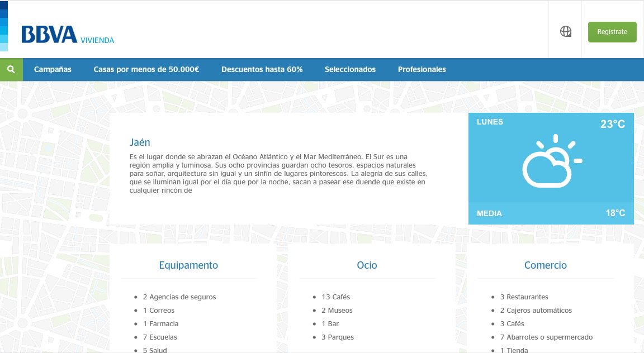Select the LUNES weather label
The width and height of the screenshot is (644, 353).
490,122
